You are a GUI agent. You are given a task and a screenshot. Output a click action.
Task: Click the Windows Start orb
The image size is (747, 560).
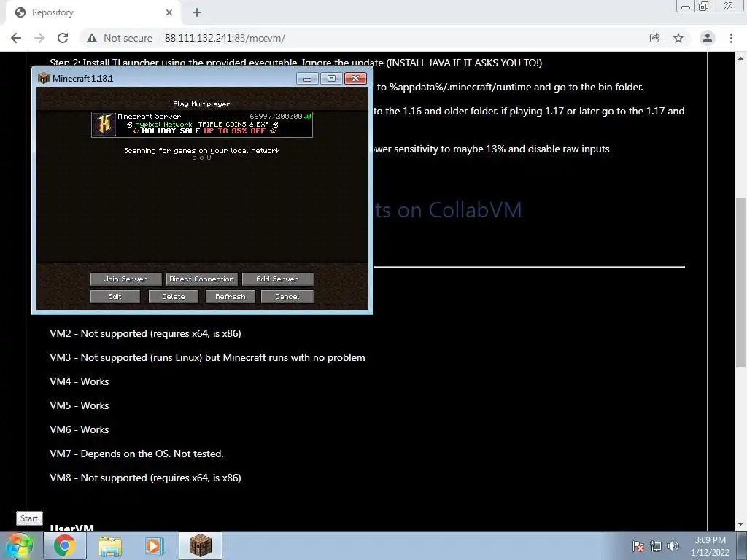pyautogui.click(x=20, y=545)
